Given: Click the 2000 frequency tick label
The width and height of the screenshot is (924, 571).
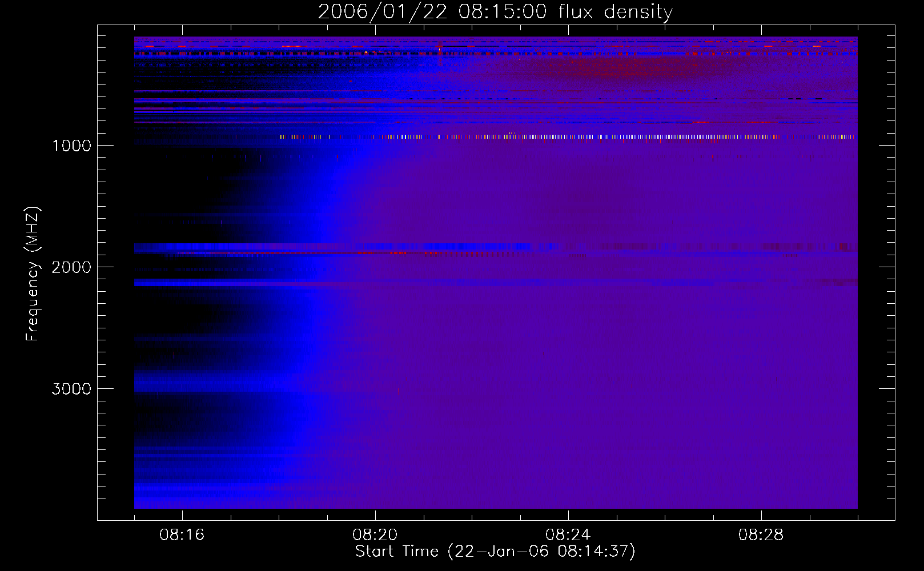Looking at the screenshot, I should (71, 267).
